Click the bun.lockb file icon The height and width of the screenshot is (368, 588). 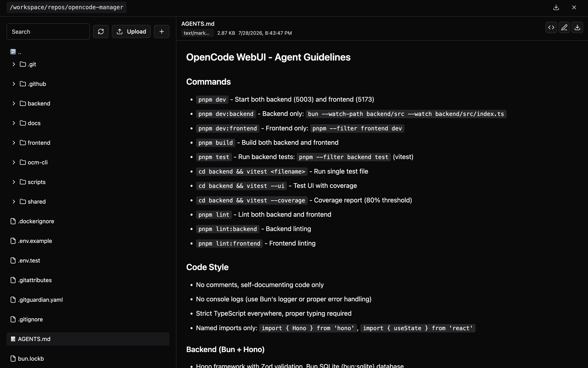click(13, 359)
